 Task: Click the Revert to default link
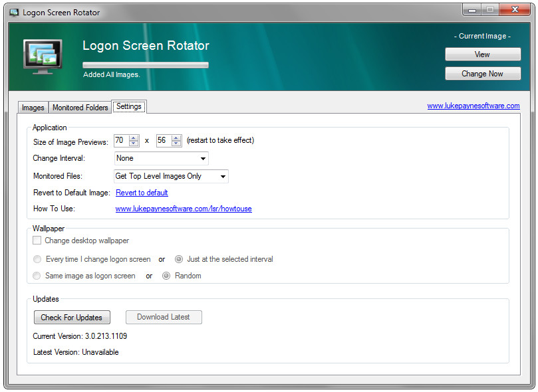tap(142, 193)
